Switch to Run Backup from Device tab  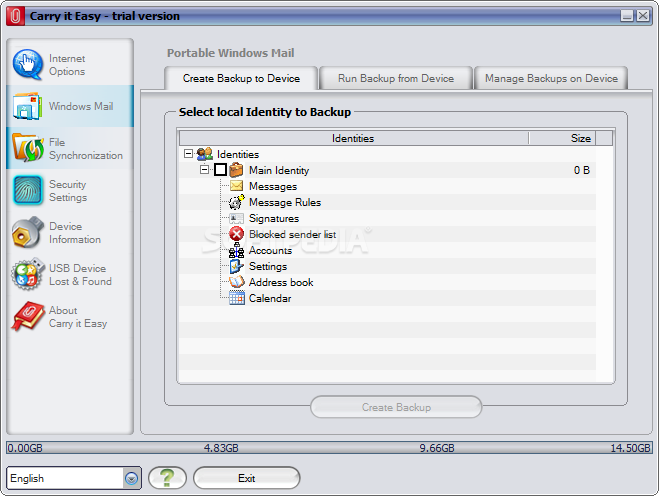[x=396, y=79]
